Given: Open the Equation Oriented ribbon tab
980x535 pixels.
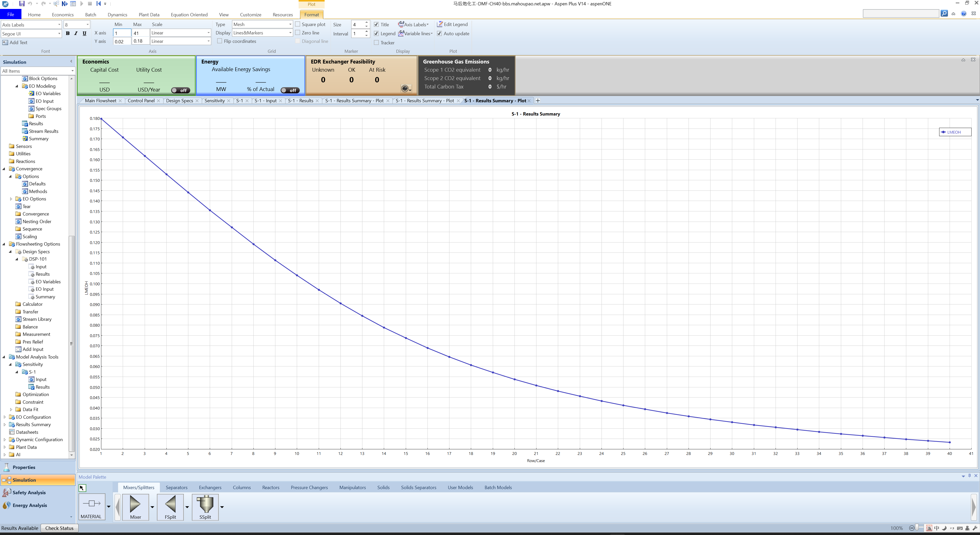Looking at the screenshot, I should [x=189, y=15].
